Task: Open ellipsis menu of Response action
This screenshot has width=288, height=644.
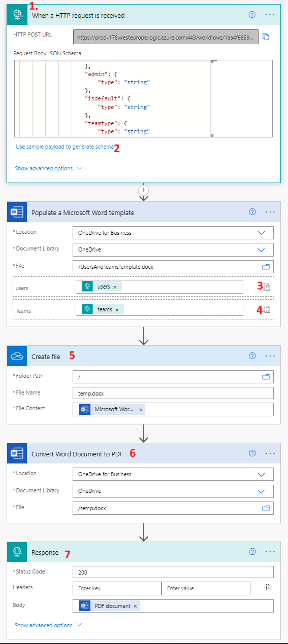Action: pos(270,552)
